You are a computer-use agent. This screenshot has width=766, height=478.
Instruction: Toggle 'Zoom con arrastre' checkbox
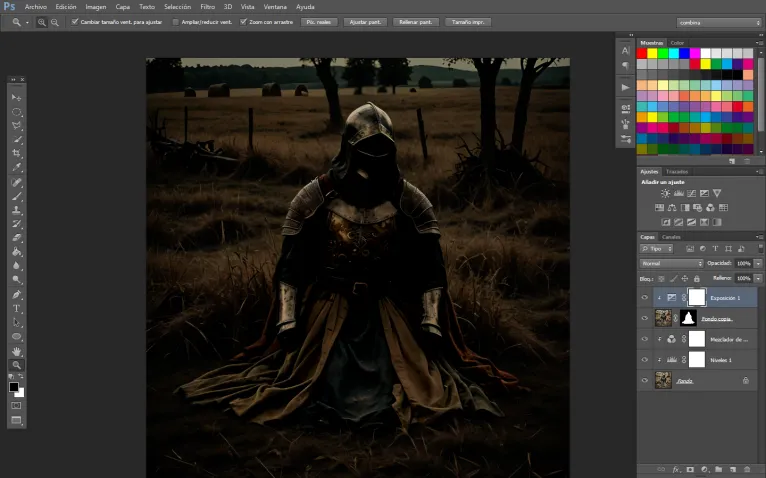[243, 22]
